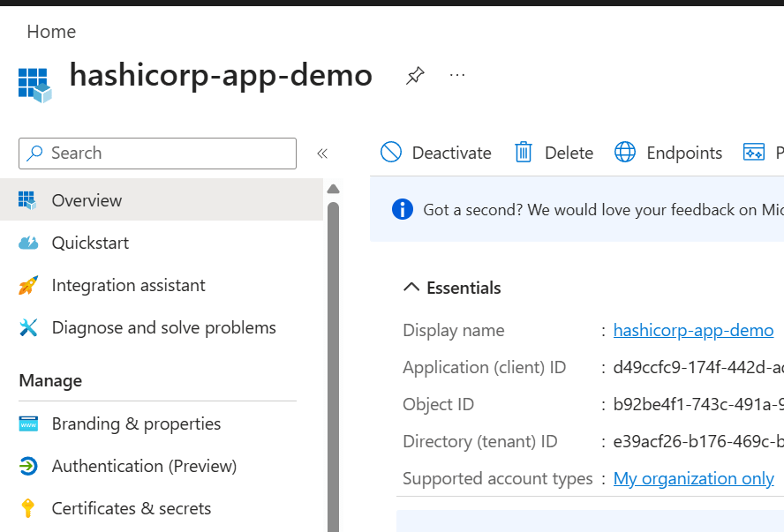This screenshot has width=784, height=532.
Task: Open the hashicorp-app-demo display name link
Action: click(693, 330)
